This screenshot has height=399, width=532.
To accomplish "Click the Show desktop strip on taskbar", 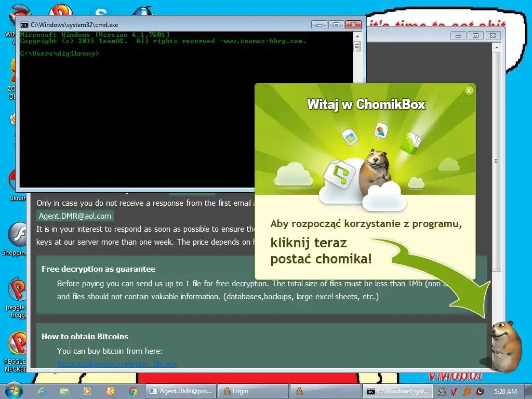I will click(x=529, y=391).
